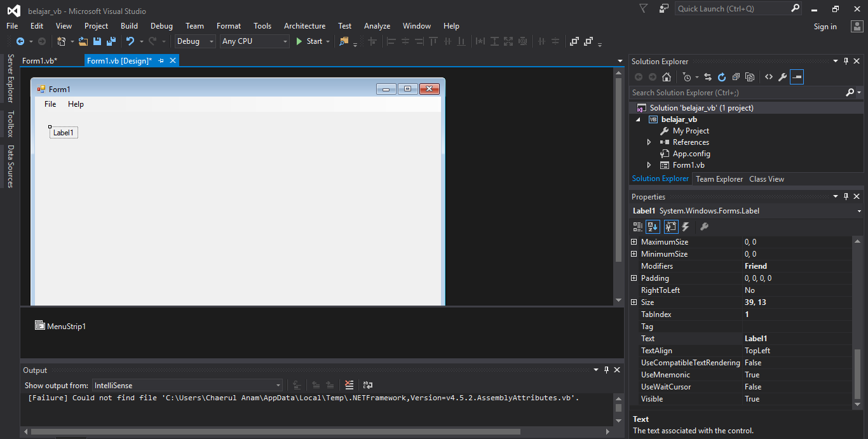Open the notifications flag icon
Image resolution: width=868 pixels, height=439 pixels.
[644, 9]
